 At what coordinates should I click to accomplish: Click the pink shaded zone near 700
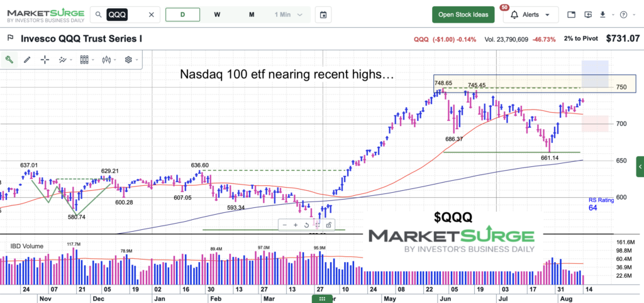click(x=595, y=123)
